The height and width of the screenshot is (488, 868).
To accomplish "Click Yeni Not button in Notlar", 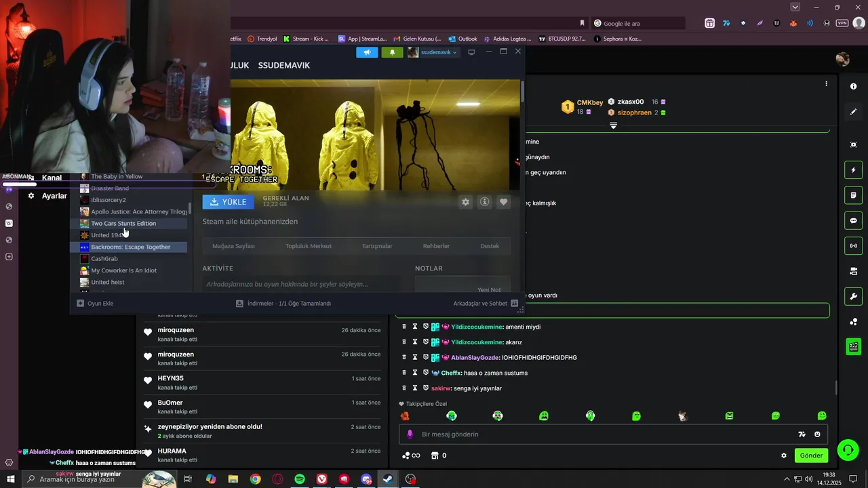I will [488, 289].
